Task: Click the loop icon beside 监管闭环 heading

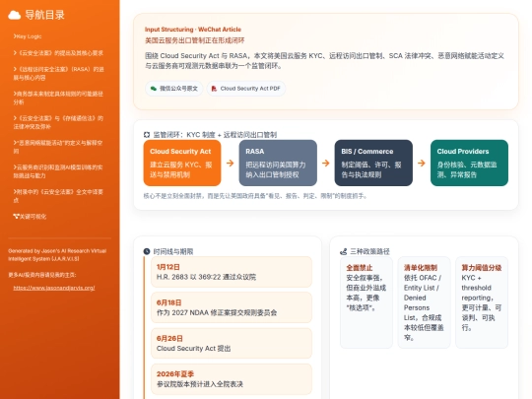Action: [147, 135]
